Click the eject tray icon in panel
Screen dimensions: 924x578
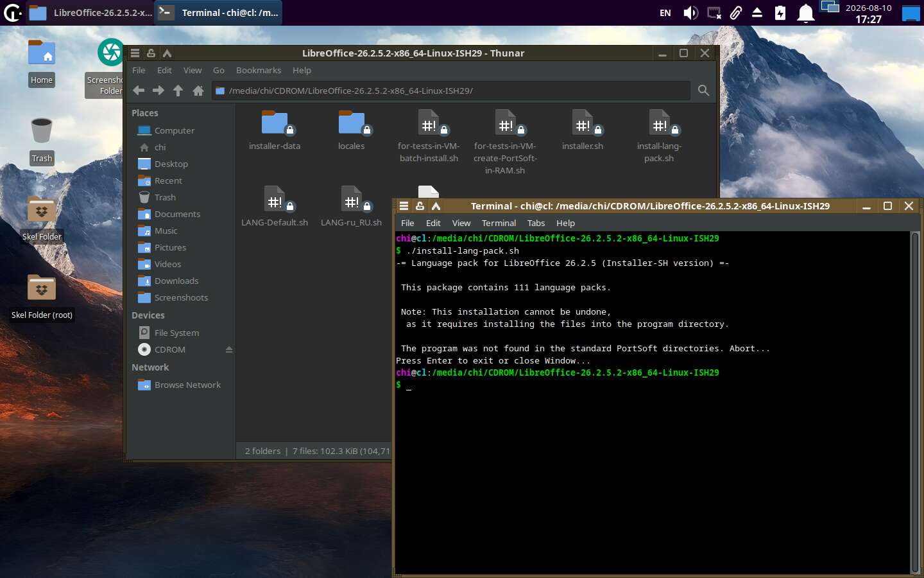(x=757, y=13)
